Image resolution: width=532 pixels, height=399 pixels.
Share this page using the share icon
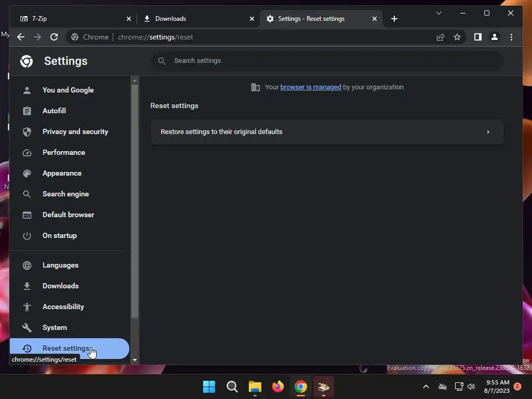pyautogui.click(x=441, y=37)
